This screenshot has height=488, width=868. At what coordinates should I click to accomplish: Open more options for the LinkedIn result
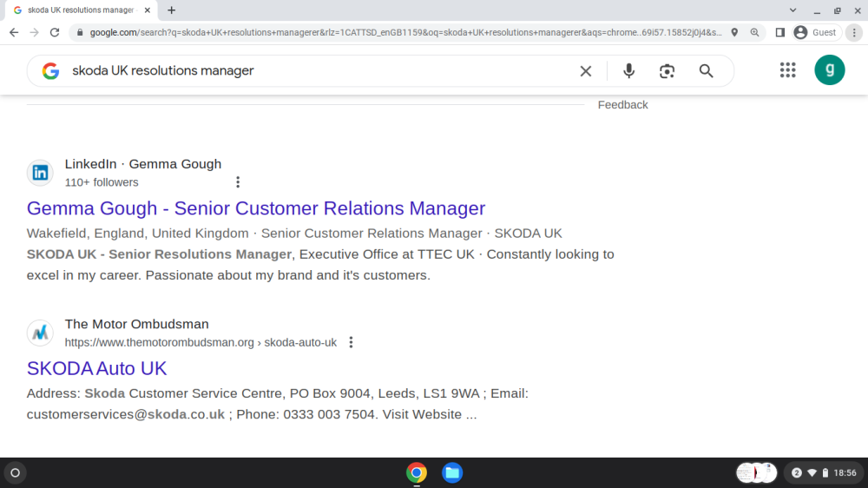click(x=238, y=182)
